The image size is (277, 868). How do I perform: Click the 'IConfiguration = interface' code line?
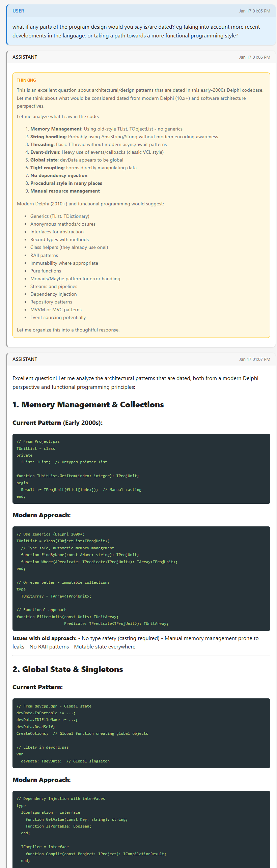click(51, 812)
